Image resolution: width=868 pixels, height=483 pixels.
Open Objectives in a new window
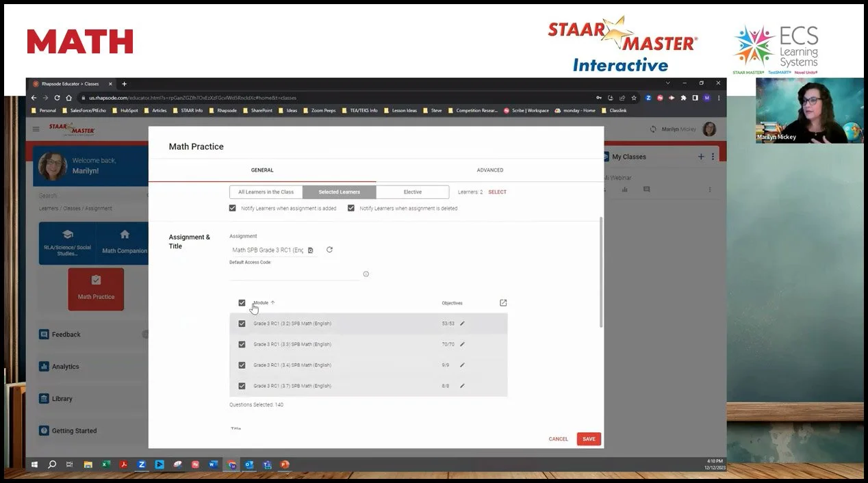503,302
